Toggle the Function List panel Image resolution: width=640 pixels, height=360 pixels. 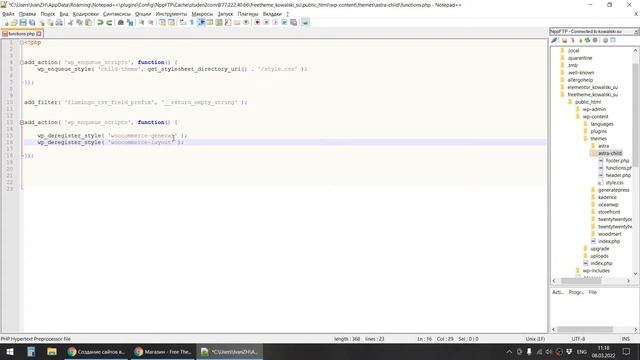[228, 22]
